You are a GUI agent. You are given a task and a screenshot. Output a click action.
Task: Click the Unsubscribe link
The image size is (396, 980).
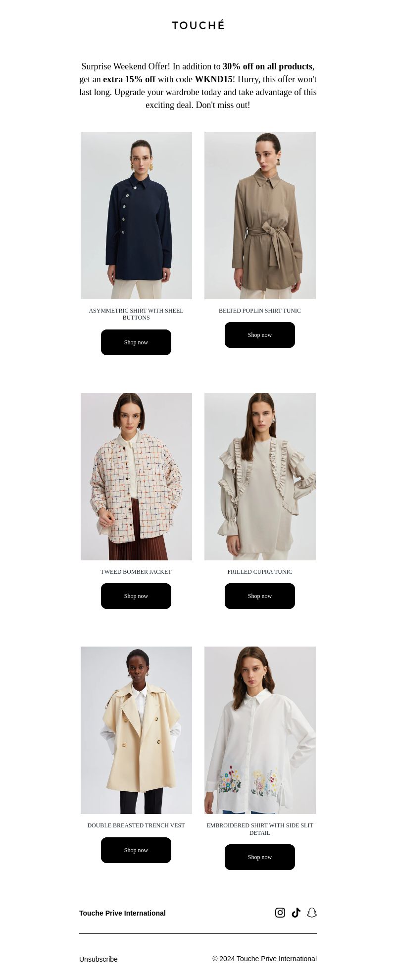click(99, 959)
